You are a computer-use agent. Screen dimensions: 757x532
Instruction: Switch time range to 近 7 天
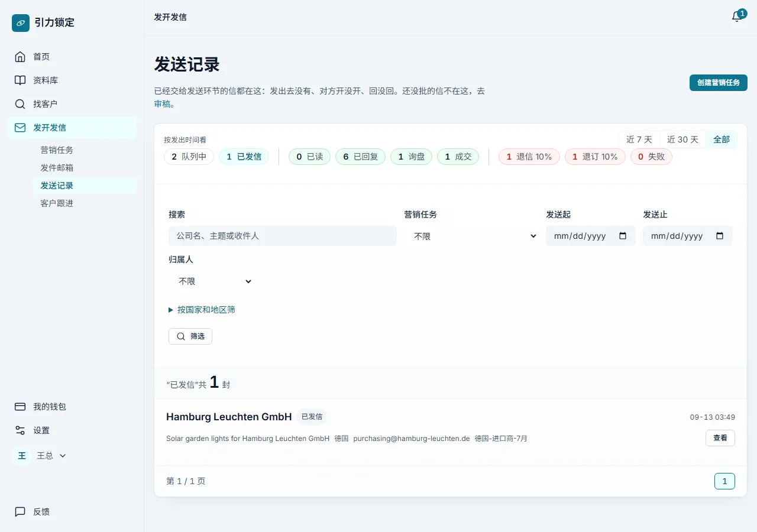[639, 140]
